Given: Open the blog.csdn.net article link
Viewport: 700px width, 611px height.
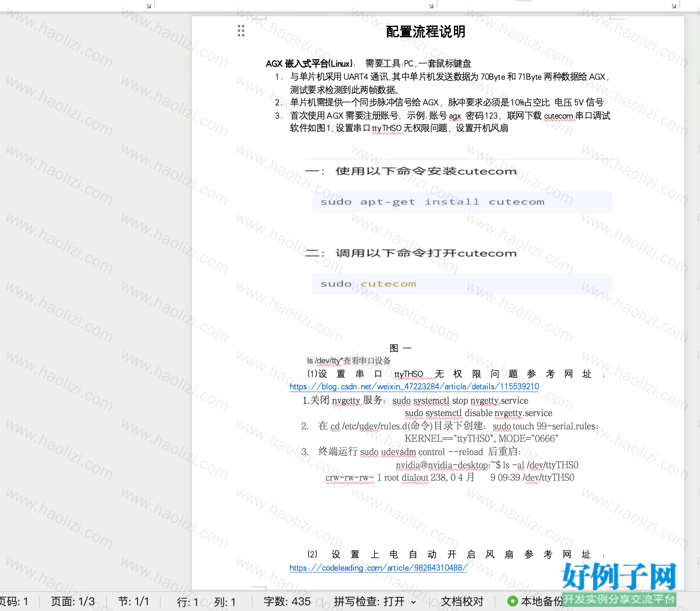Looking at the screenshot, I should [414, 387].
